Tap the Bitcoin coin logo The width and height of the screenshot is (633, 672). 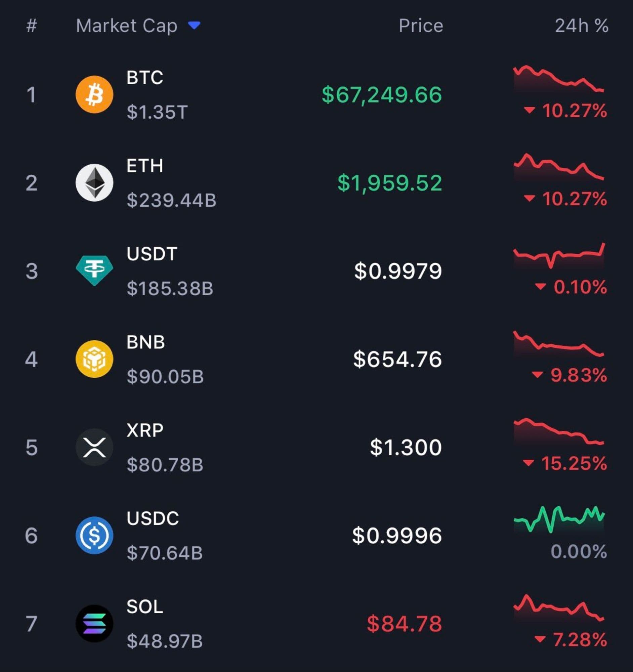[x=94, y=94]
